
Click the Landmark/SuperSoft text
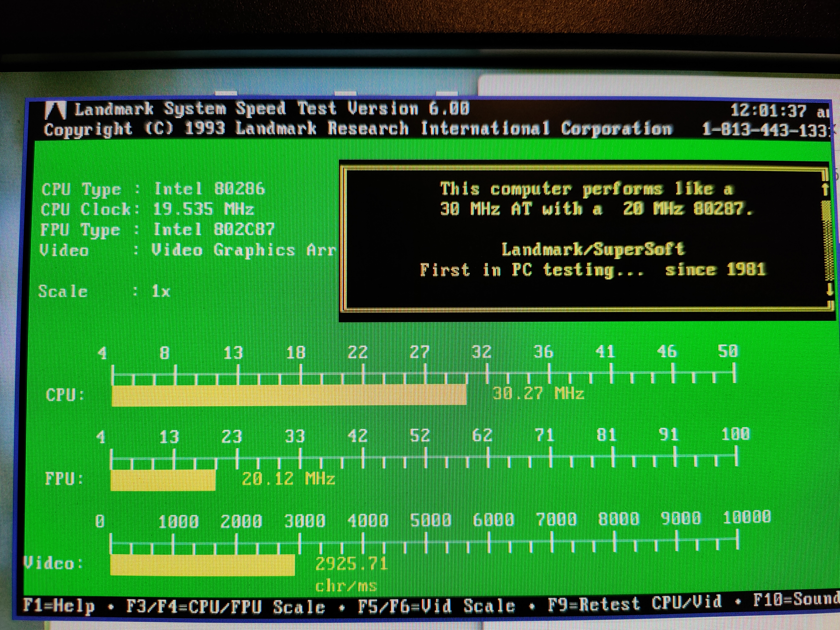(x=593, y=249)
